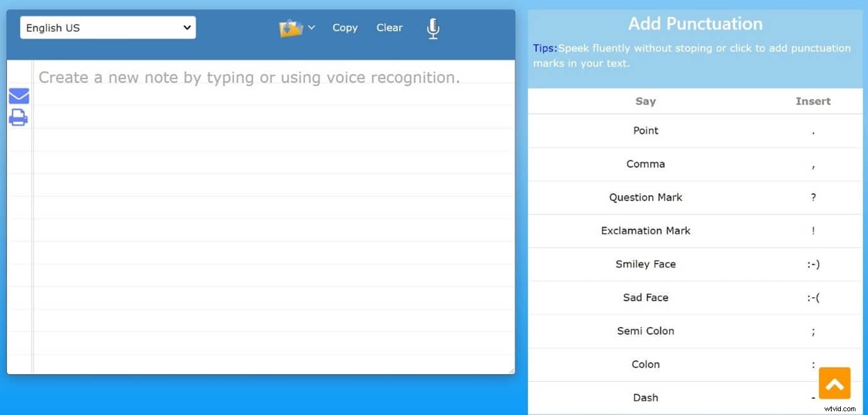Save the note with the folder download icon

[x=290, y=28]
